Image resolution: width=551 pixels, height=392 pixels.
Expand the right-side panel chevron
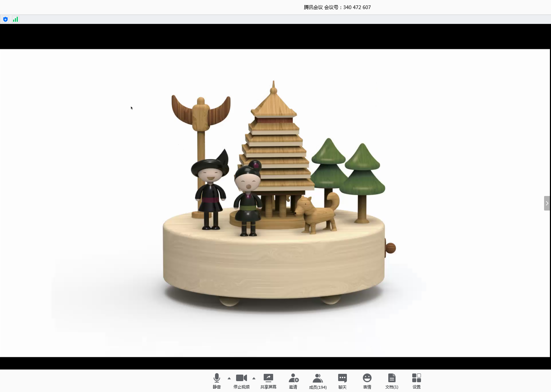click(547, 203)
